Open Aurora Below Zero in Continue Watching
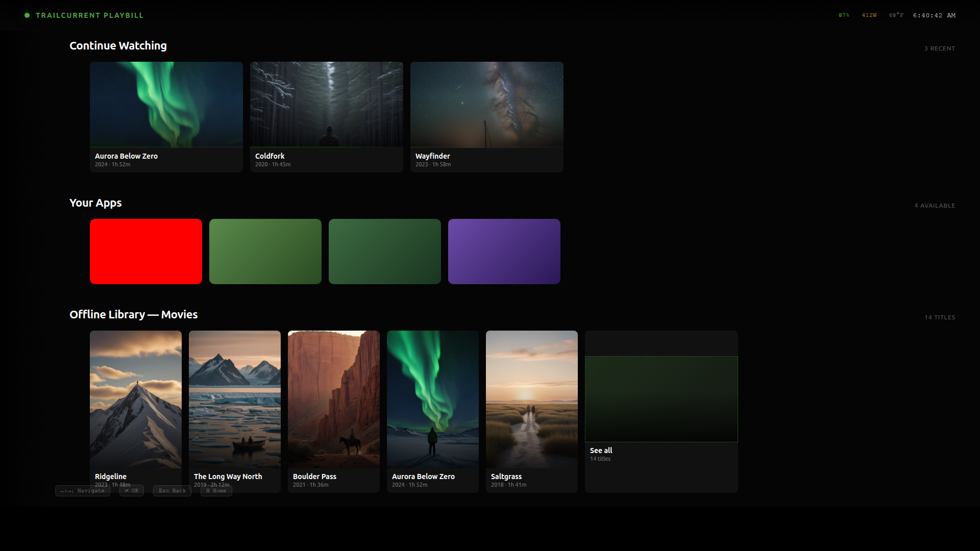Viewport: 980px width, 551px height. tap(166, 117)
